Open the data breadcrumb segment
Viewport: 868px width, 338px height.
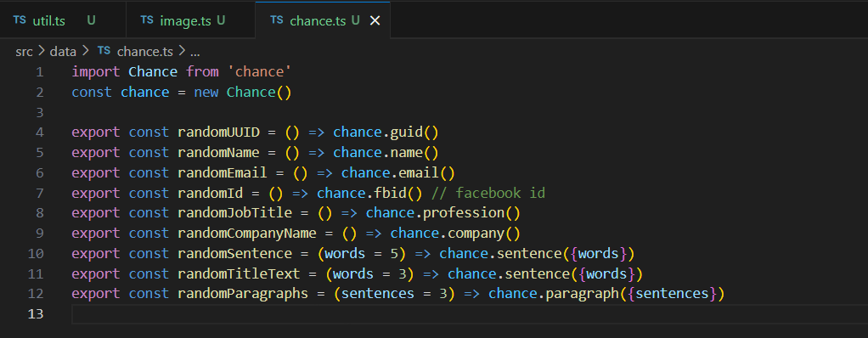(63, 52)
